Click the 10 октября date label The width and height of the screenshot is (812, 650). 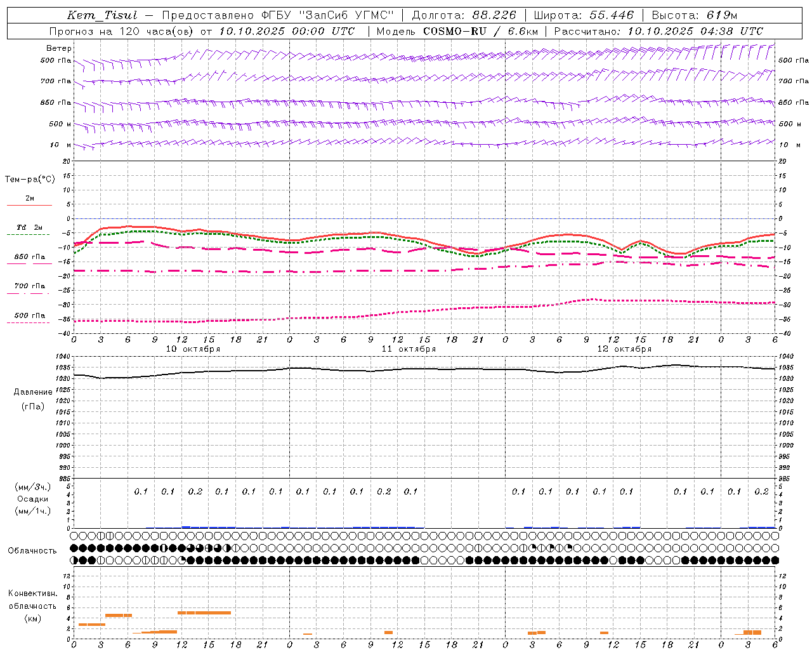[193, 348]
